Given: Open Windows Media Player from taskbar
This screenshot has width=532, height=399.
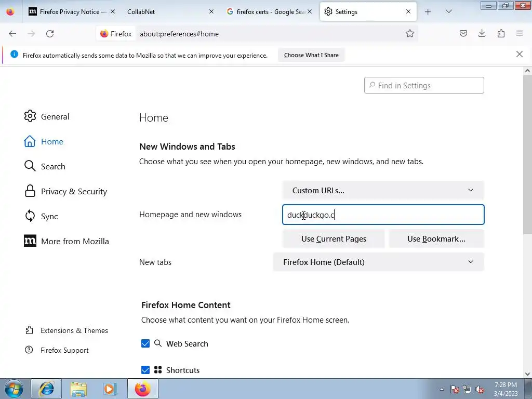Looking at the screenshot, I should (x=110, y=389).
